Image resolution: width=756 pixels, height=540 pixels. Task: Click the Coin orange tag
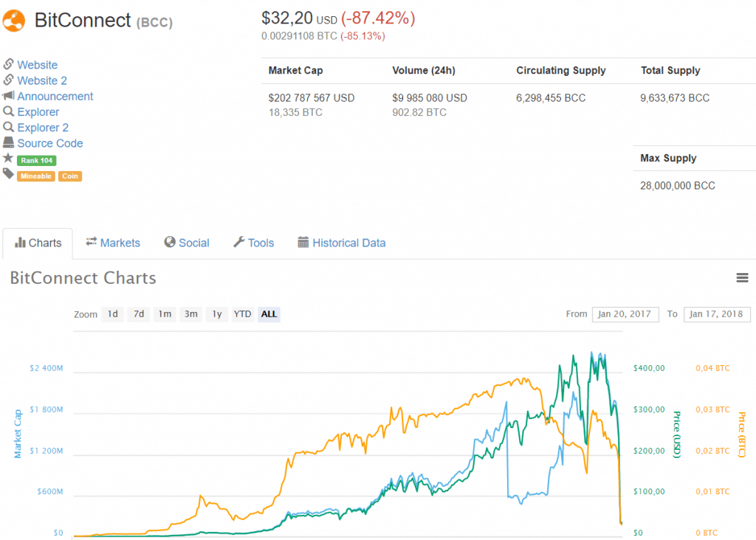[x=70, y=176]
